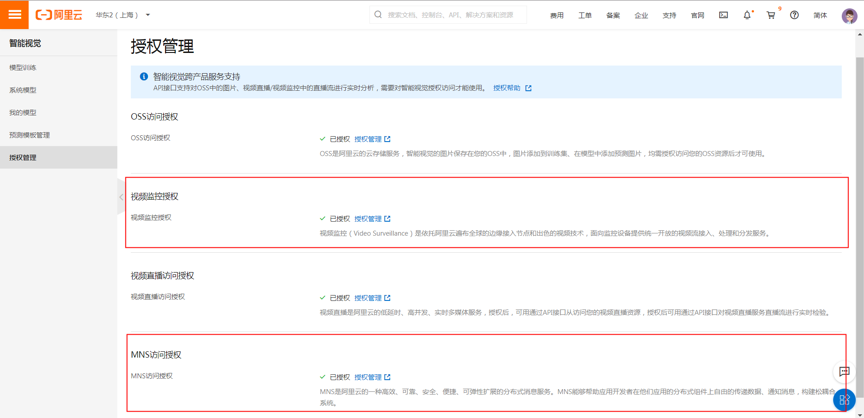The width and height of the screenshot is (864, 418).
Task: Click 已授权 status in MNS访问授权 row
Action: pos(339,377)
